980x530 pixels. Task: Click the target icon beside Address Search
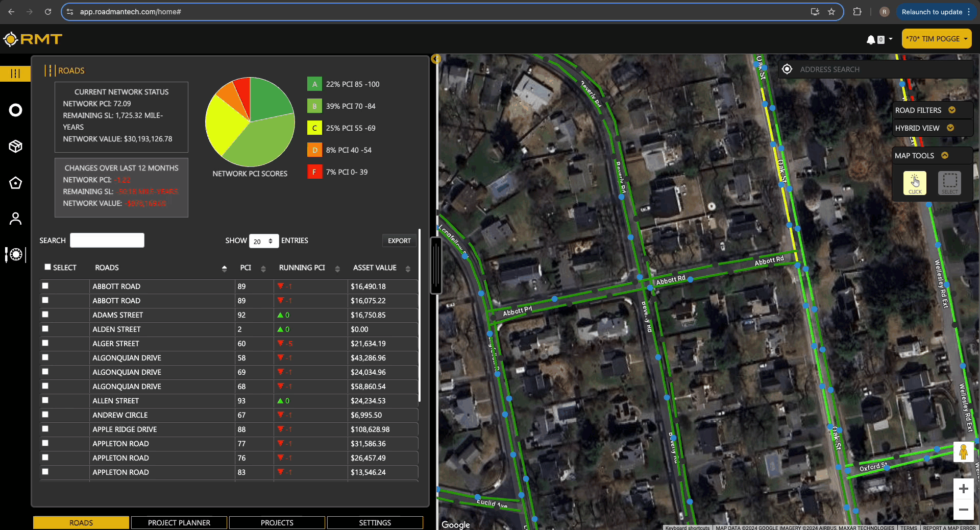click(787, 69)
